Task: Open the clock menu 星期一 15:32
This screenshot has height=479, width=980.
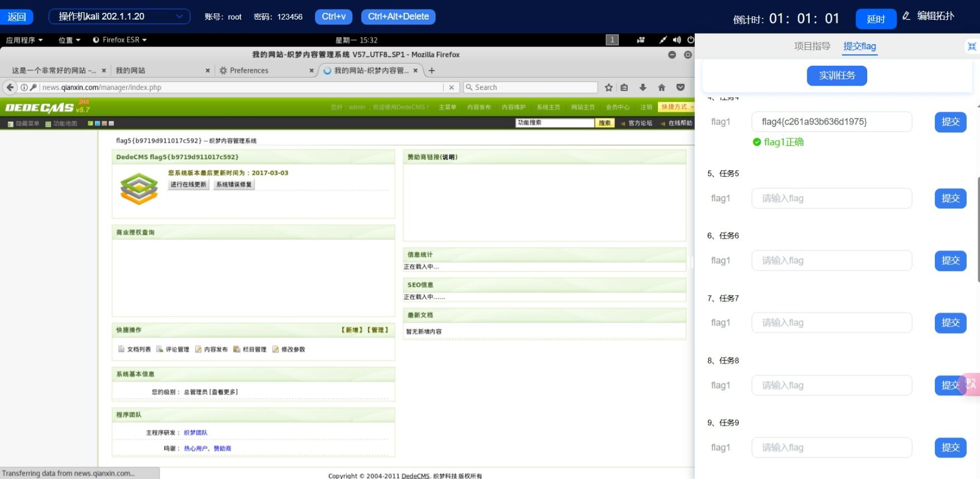Action: [356, 40]
